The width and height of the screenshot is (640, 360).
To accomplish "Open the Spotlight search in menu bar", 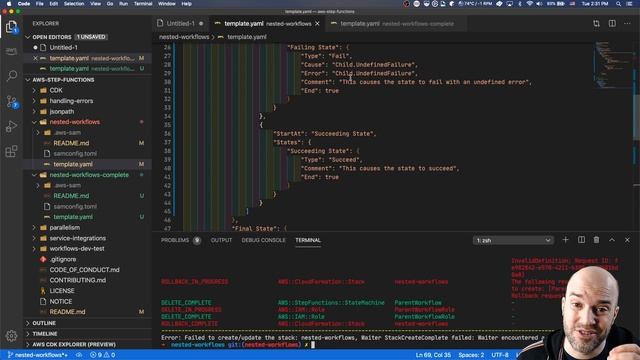I will 618,4.
